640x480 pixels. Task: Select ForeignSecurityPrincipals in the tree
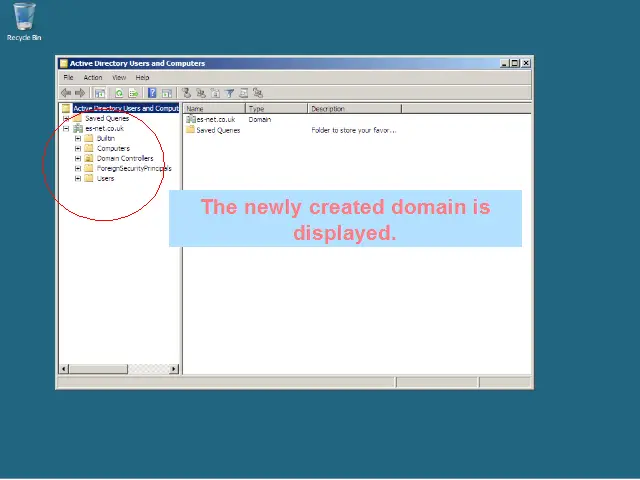pyautogui.click(x=134, y=169)
